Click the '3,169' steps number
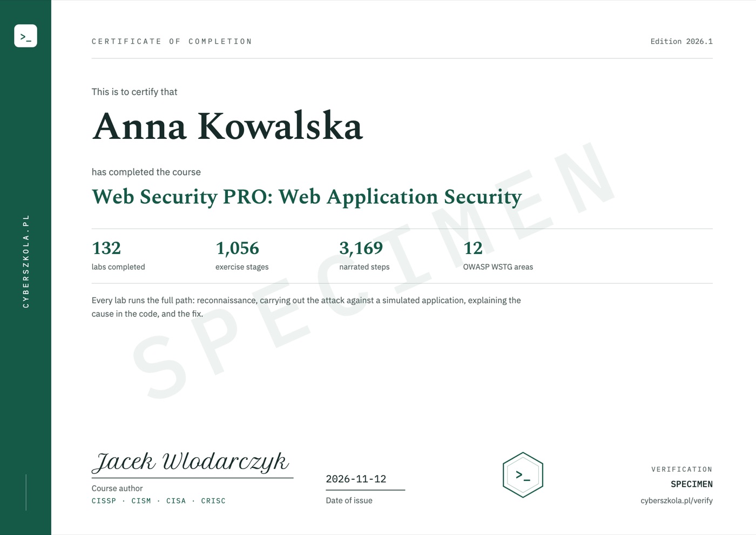This screenshot has width=756, height=535. 361,248
